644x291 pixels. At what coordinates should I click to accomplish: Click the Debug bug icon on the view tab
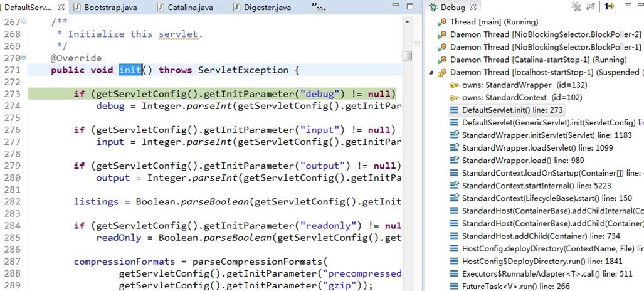pos(433,7)
